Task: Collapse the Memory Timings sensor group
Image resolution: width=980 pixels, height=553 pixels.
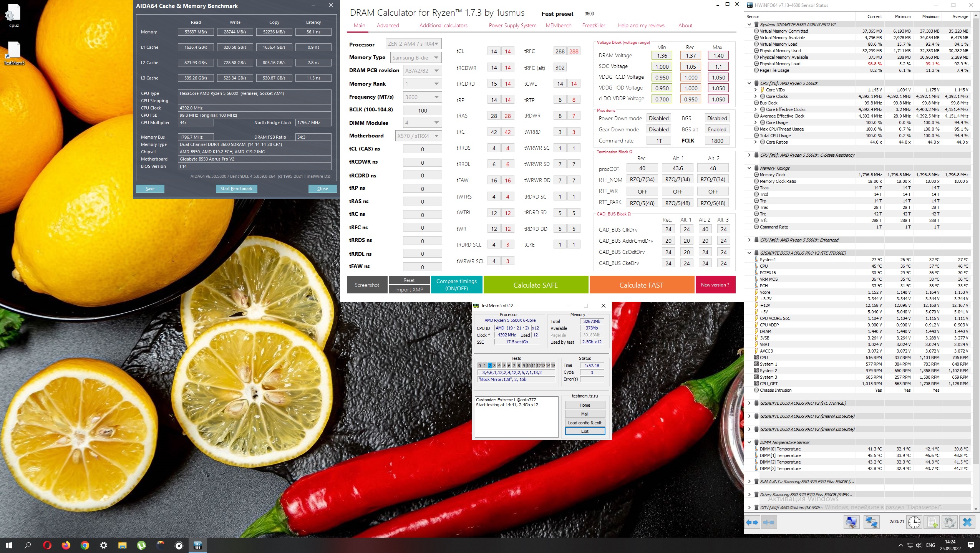Action: 749,168
